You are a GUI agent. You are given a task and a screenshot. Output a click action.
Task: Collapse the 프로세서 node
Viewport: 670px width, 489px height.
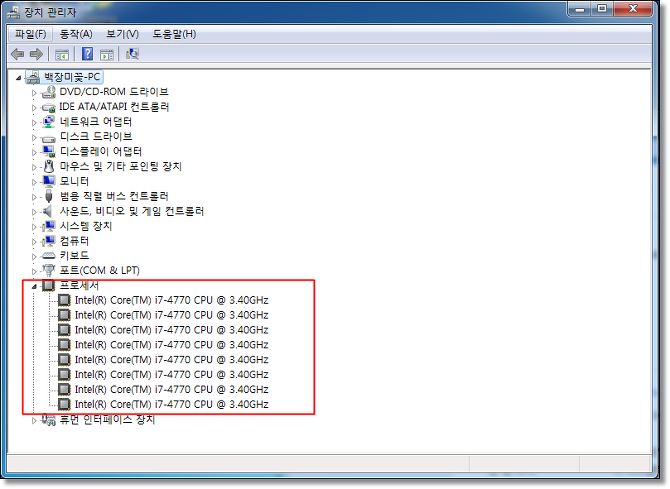tap(34, 286)
